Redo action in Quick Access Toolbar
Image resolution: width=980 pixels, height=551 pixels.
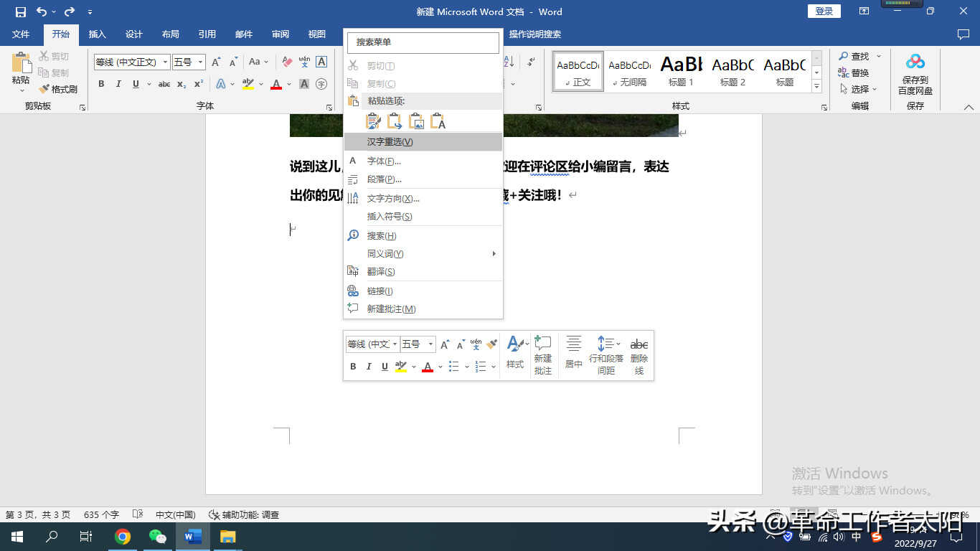[69, 11]
